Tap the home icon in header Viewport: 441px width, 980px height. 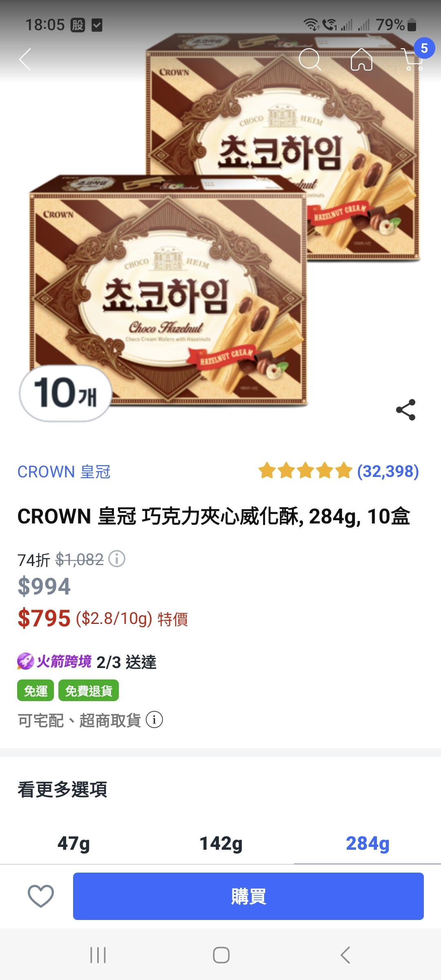coord(362,60)
